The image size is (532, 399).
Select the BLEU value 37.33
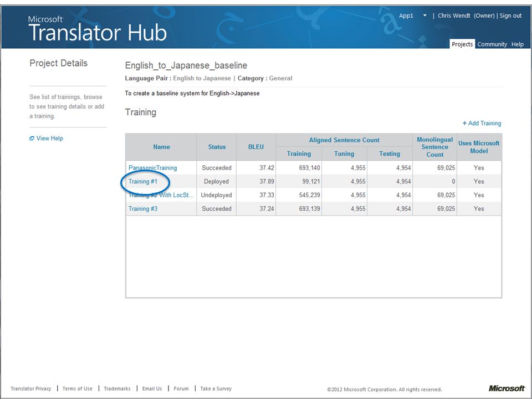click(x=267, y=195)
